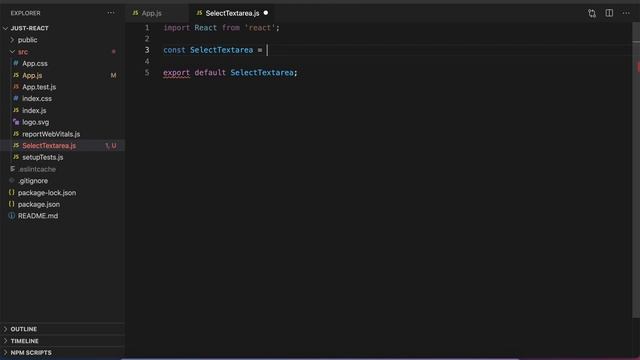Open the .gitignore file

33,181
